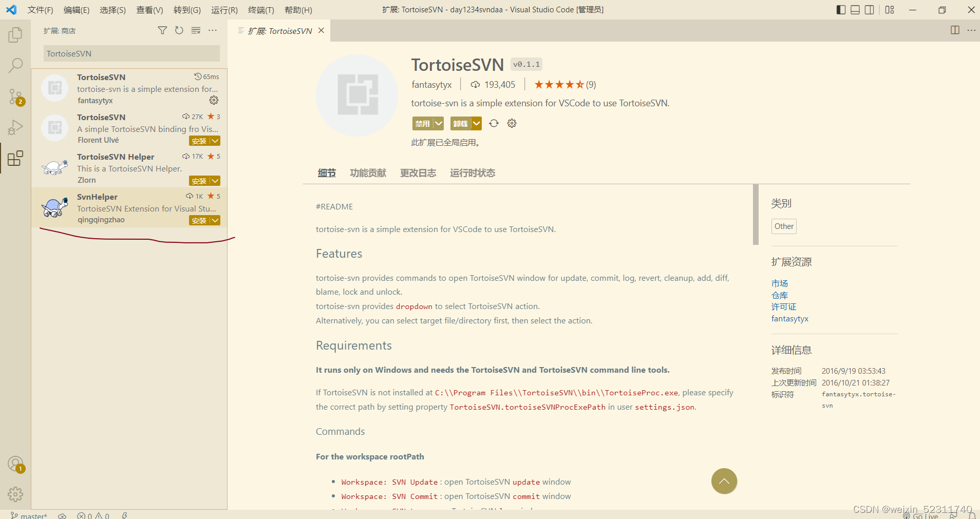Install the TortoiseSVN Helper extension by Zlorn
980x519 pixels.
199,181
